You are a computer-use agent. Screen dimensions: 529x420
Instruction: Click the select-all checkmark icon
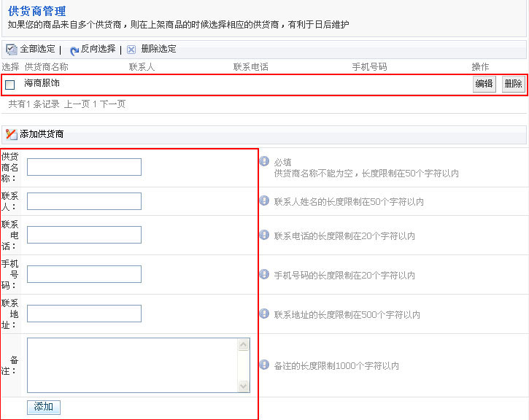[12, 50]
